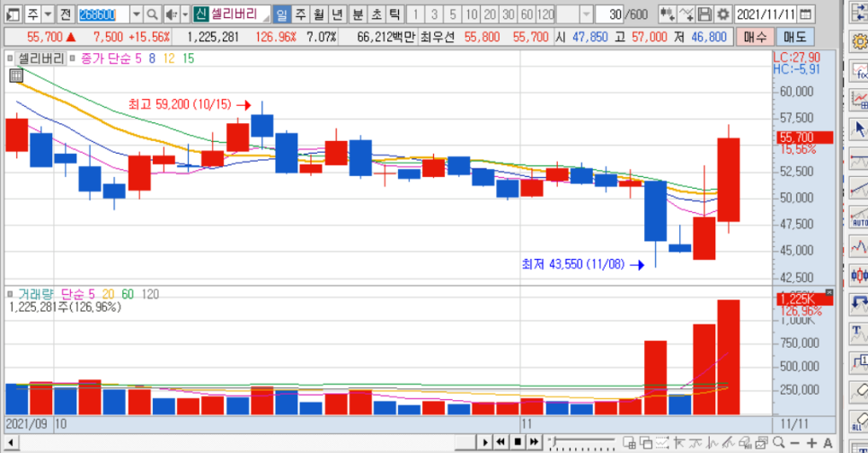Open the chart layout icon at far left

[13, 14]
